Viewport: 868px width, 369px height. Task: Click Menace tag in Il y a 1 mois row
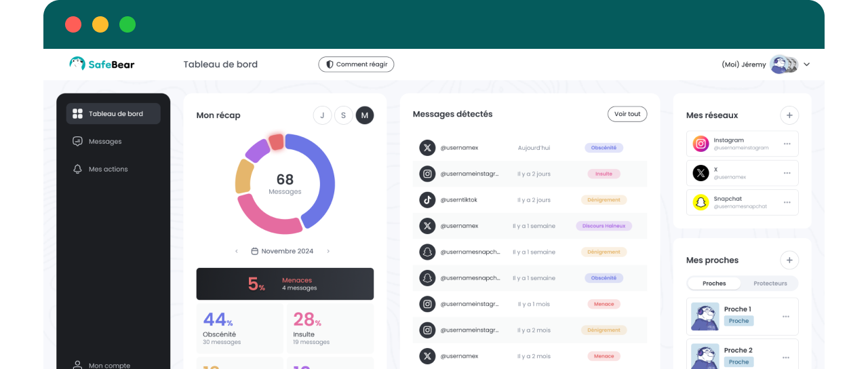pos(604,304)
